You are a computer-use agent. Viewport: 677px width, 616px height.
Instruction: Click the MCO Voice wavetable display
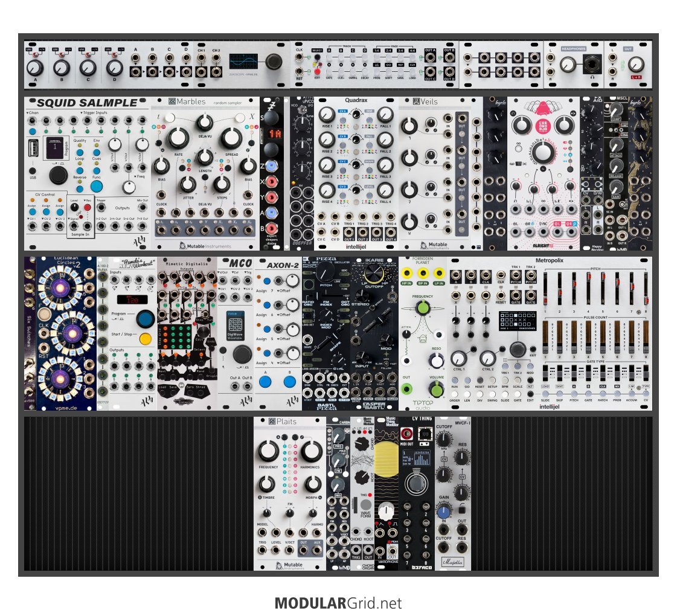(236, 326)
